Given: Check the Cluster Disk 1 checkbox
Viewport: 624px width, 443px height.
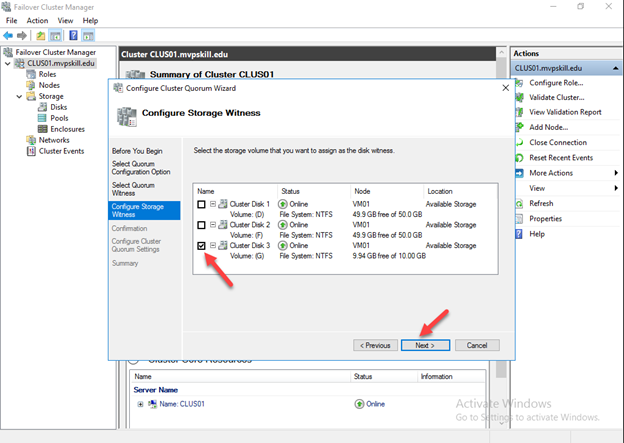Looking at the screenshot, I should tap(201, 204).
